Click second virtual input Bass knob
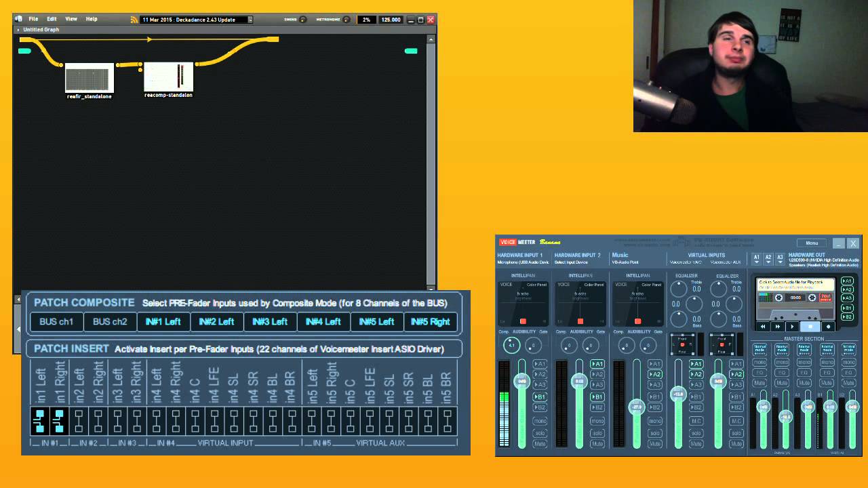Image resolution: width=868 pixels, height=488 pixels. coord(718,319)
